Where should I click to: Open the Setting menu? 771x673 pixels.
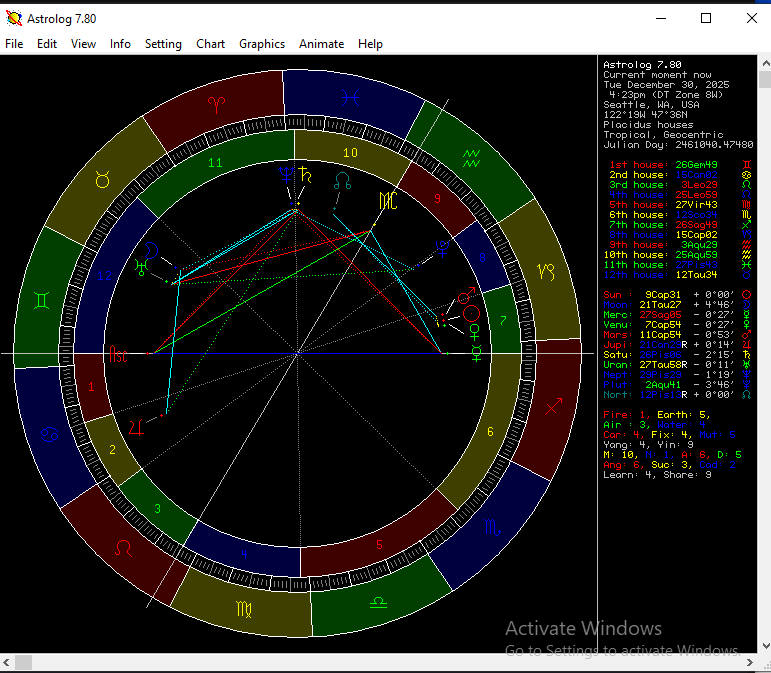coord(163,44)
